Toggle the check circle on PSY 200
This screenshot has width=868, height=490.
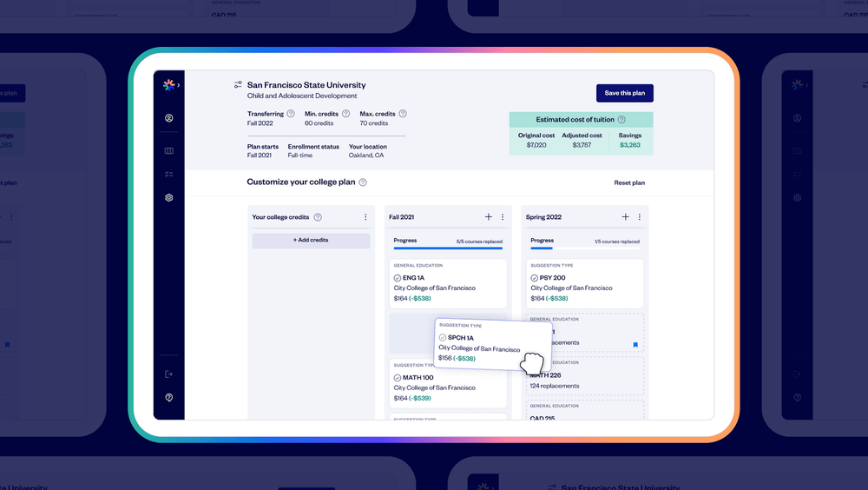(534, 278)
